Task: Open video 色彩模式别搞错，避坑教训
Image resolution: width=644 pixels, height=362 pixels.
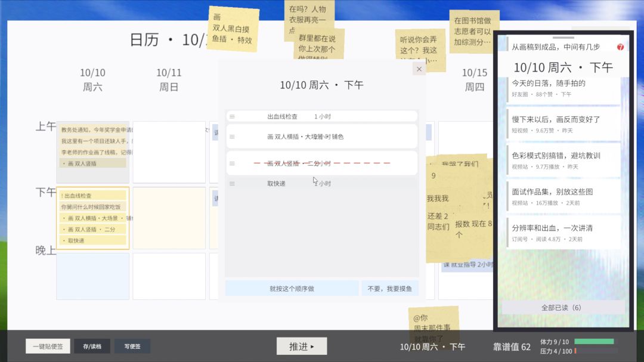Action: 563,160
